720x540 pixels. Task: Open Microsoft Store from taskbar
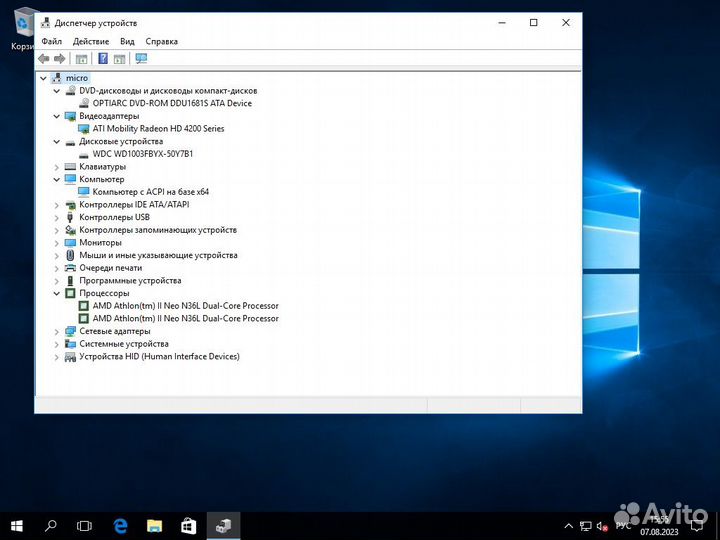click(188, 526)
